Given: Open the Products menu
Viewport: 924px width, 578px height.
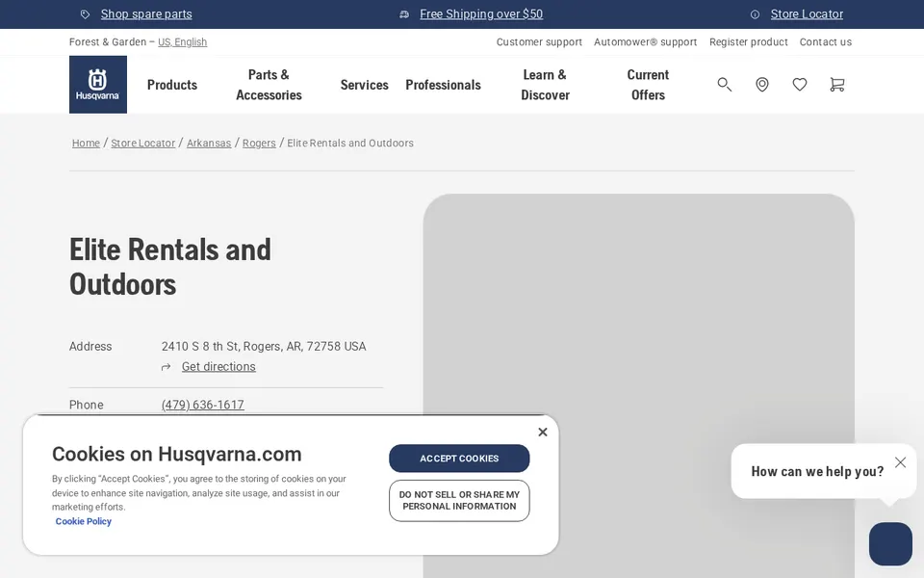Looking at the screenshot, I should click(172, 85).
